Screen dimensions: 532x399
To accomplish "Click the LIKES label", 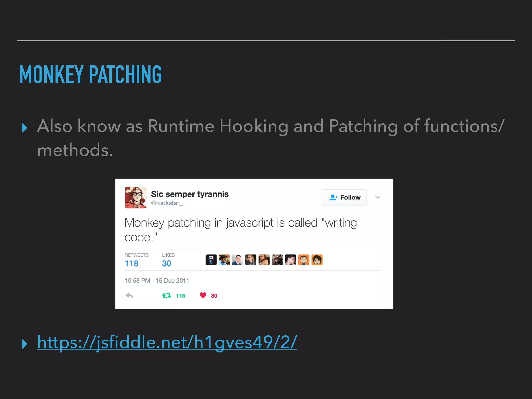I will (168, 255).
